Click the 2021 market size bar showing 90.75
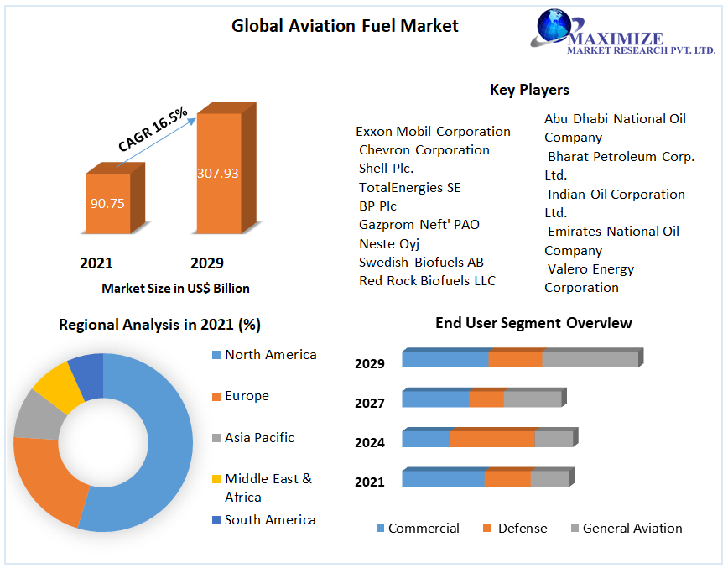The width and height of the screenshot is (728, 568). (x=107, y=203)
